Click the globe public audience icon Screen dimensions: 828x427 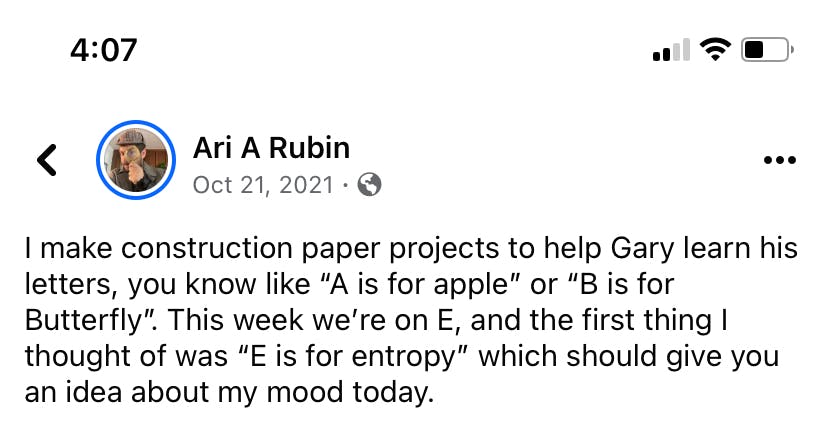pos(369,185)
